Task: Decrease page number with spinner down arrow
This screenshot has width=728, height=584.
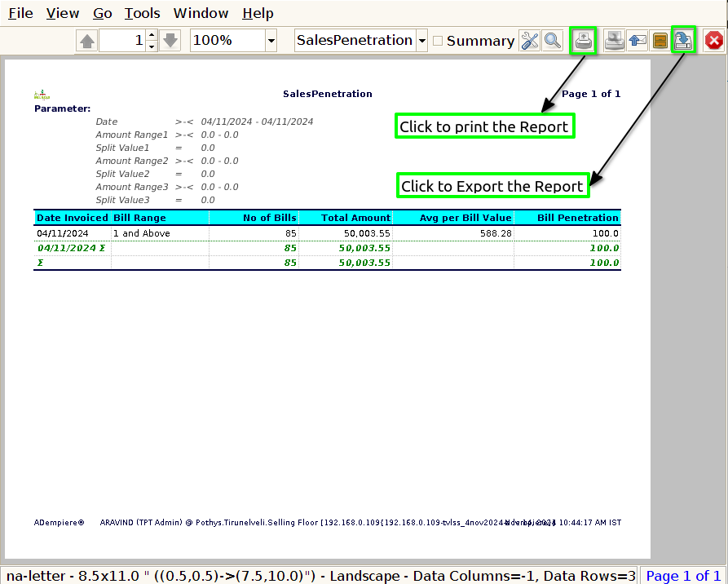Action: (152, 46)
